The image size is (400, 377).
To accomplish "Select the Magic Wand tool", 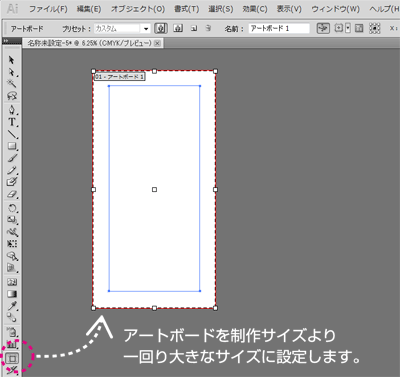I will [12, 83].
